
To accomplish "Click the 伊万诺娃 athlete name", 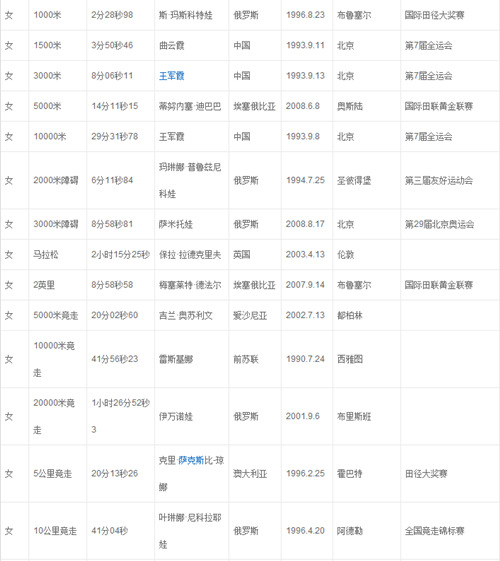I will click(176, 416).
